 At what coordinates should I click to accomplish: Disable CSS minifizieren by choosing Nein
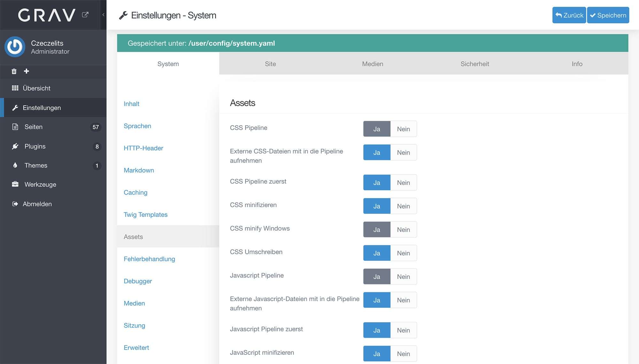click(x=403, y=206)
